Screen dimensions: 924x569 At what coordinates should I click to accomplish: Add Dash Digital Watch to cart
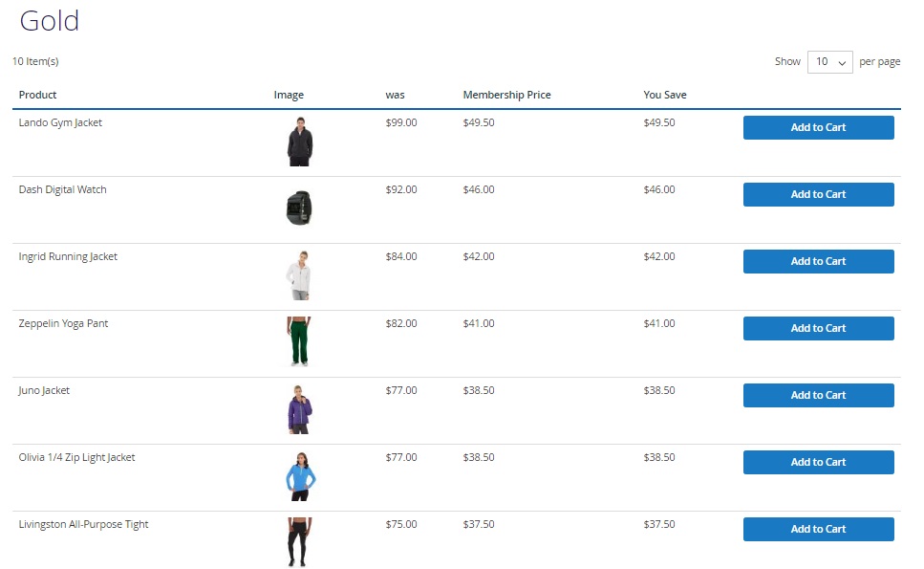coord(818,194)
